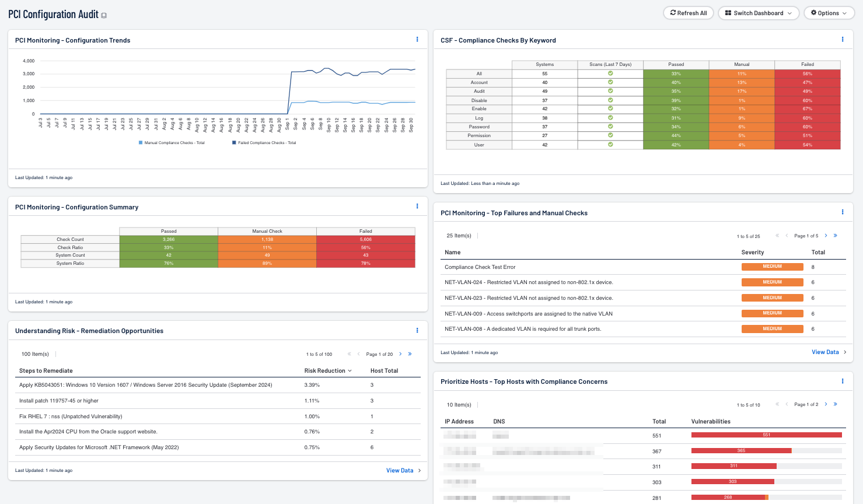This screenshot has width=863, height=504.
Task: Open View Data in Remediation Opportunities
Action: click(403, 470)
